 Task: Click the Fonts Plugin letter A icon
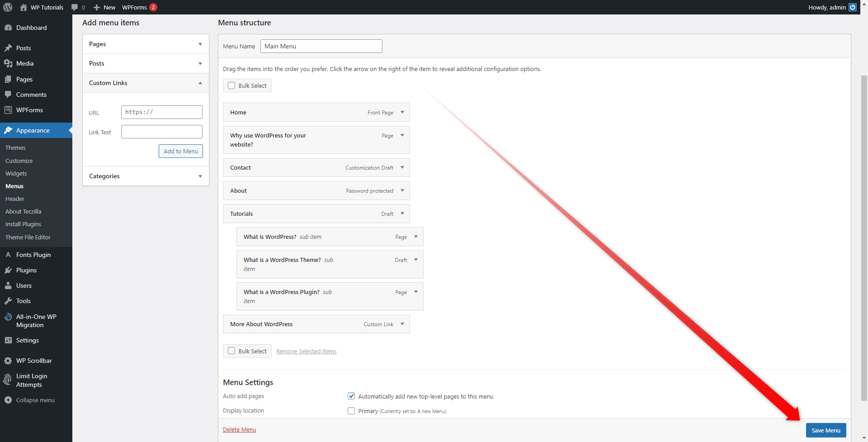(8, 255)
